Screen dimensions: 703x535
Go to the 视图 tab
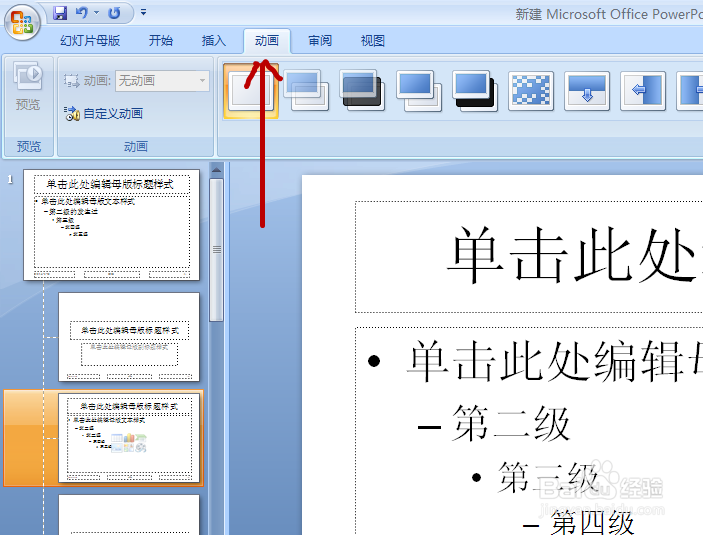point(373,41)
